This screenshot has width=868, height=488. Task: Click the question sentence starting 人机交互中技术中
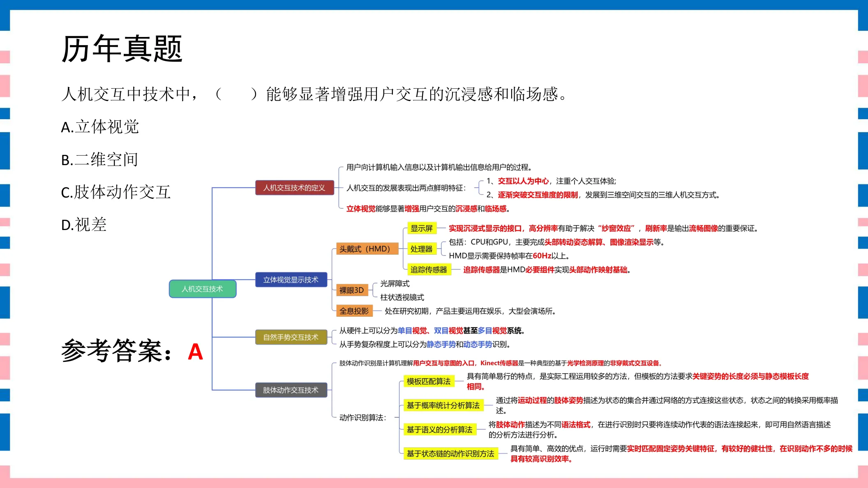click(315, 94)
